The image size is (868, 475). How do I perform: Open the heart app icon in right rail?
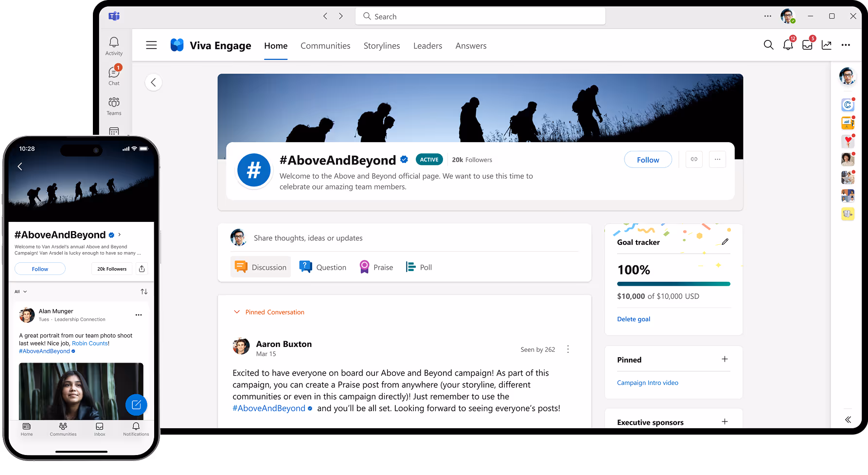coord(848,141)
